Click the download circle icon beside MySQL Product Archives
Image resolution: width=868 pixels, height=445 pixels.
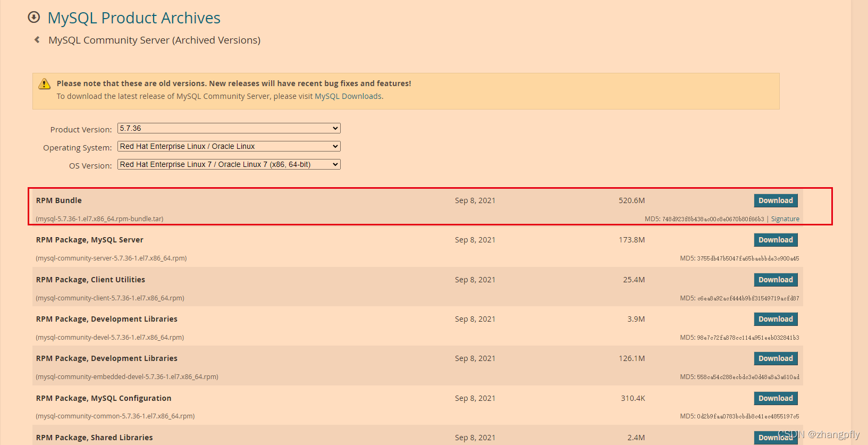pyautogui.click(x=34, y=18)
